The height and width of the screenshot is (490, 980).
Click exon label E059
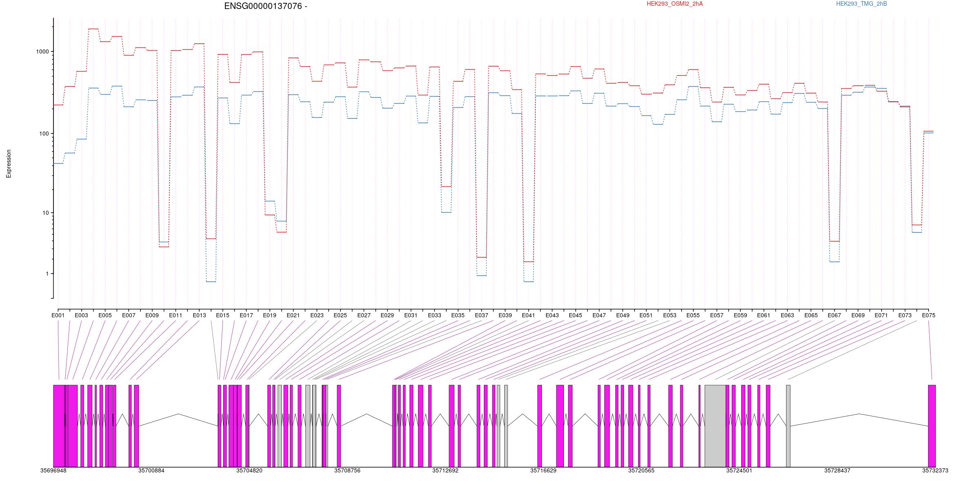coord(740,315)
